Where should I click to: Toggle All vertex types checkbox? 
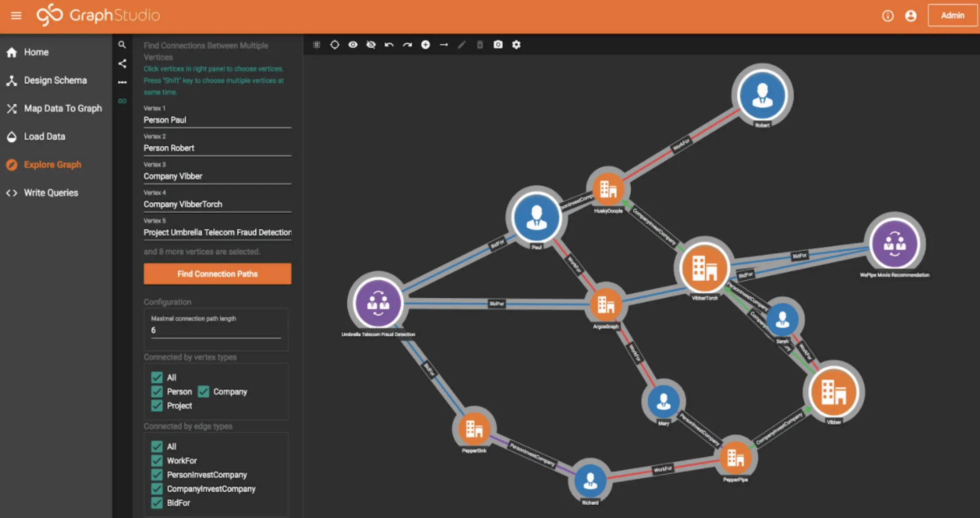point(157,377)
